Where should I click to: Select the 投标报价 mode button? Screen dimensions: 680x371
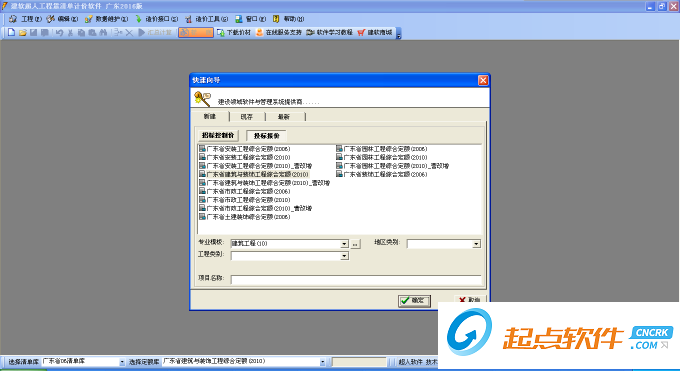click(x=266, y=136)
